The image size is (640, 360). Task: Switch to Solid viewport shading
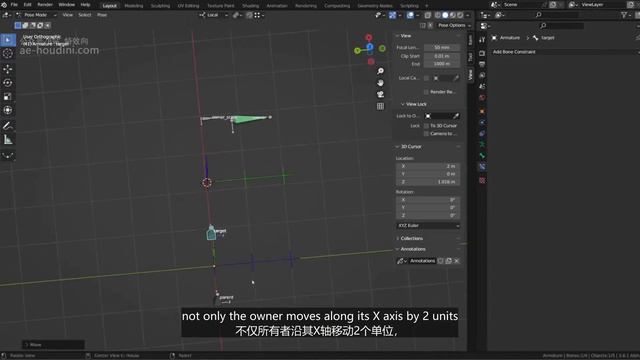(x=445, y=15)
